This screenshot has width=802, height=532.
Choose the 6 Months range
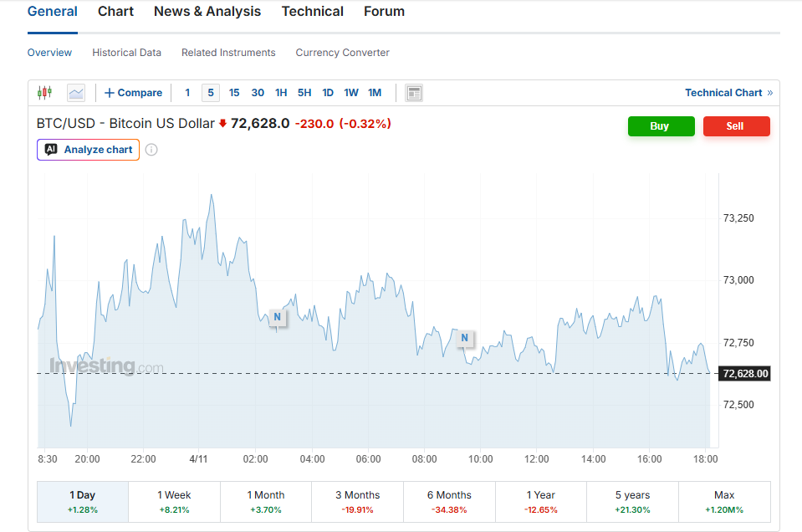click(x=449, y=501)
